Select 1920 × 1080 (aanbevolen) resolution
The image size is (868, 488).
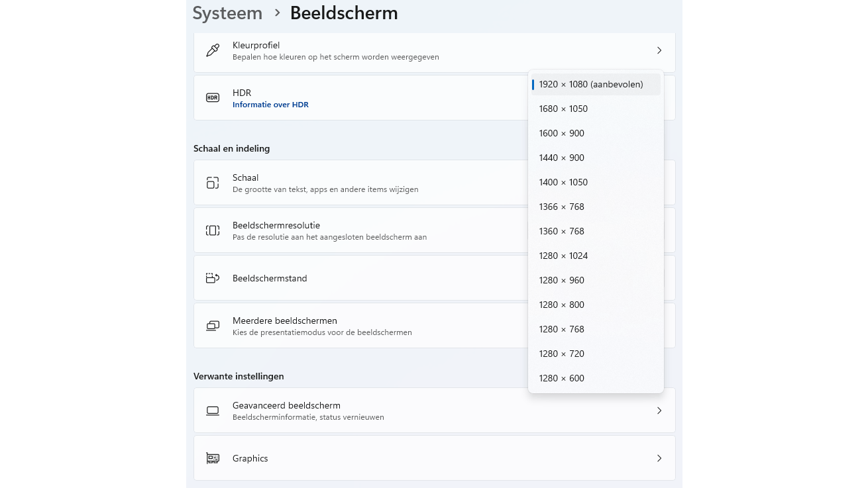(x=591, y=84)
